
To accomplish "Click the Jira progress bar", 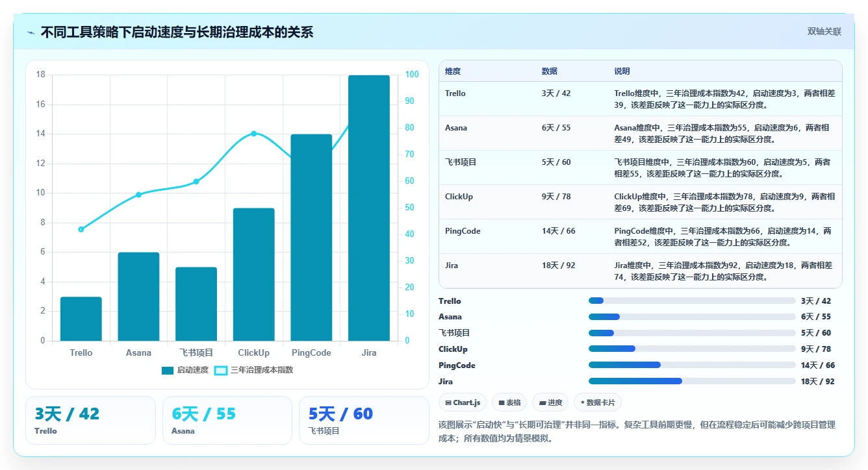I will [x=692, y=381].
